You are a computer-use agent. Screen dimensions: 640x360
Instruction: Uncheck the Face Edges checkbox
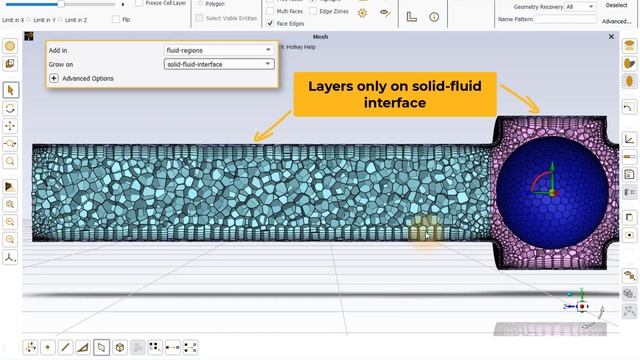click(x=270, y=23)
